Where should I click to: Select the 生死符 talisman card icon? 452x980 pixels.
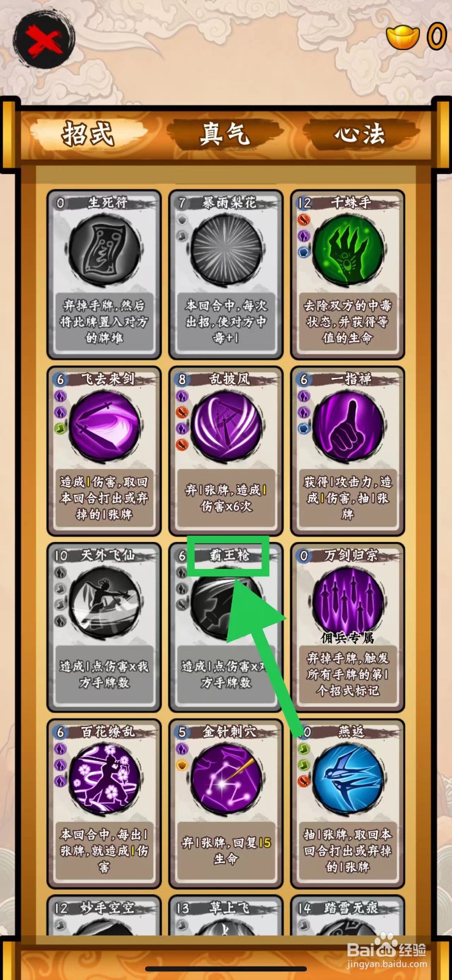[104, 250]
